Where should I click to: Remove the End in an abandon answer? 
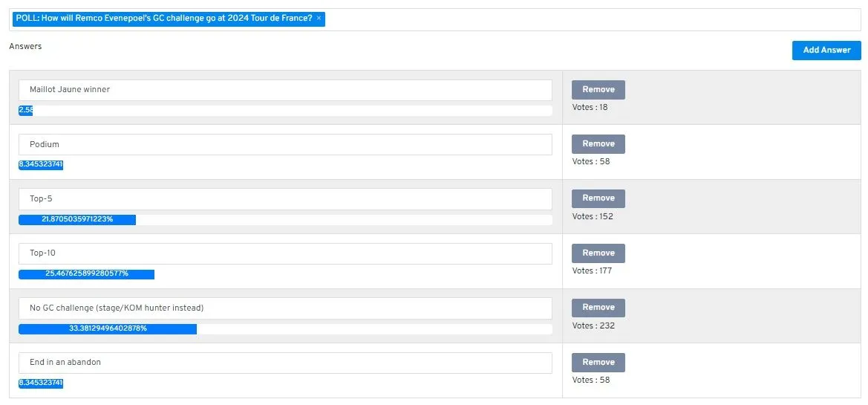[x=598, y=363]
